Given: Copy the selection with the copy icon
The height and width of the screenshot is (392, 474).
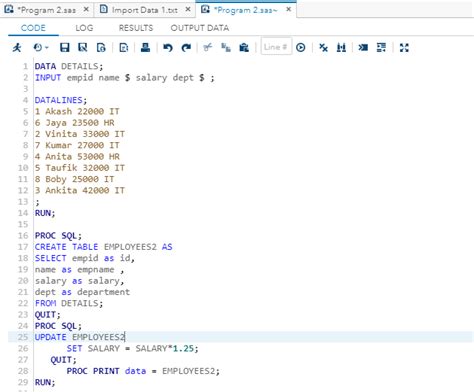Looking at the screenshot, I should coord(226,48).
